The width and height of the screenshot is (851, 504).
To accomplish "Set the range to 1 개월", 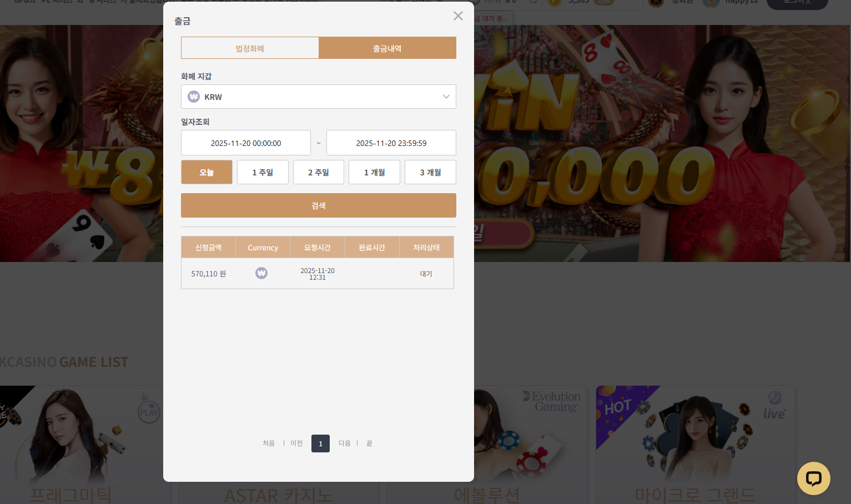I will 374,172.
